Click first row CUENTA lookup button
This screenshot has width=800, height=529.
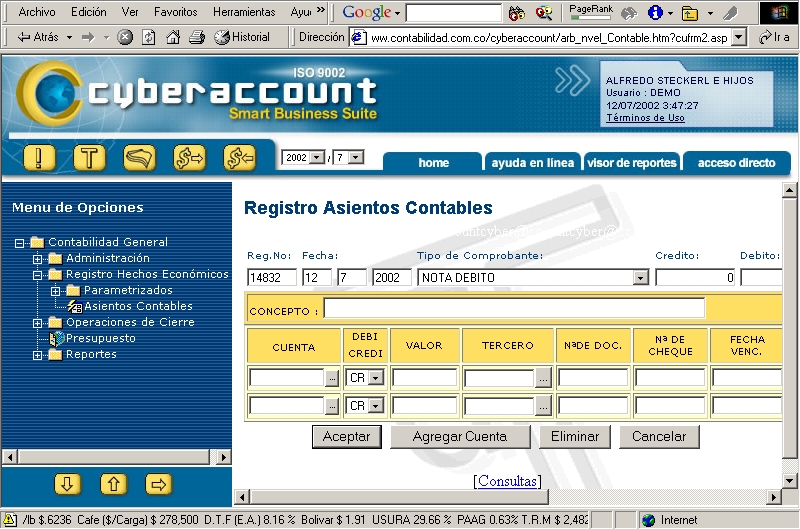pos(332,378)
